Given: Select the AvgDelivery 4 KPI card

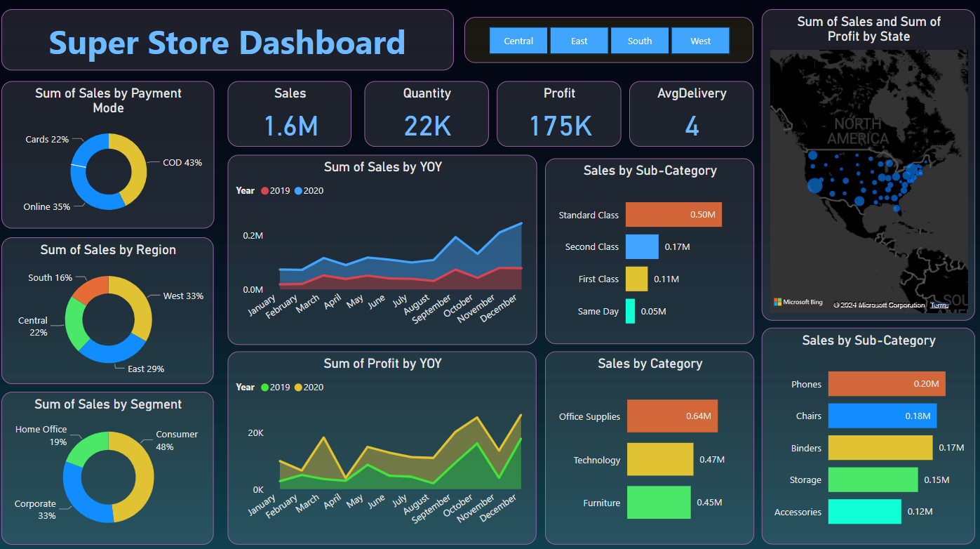Looking at the screenshot, I should pyautogui.click(x=691, y=114).
